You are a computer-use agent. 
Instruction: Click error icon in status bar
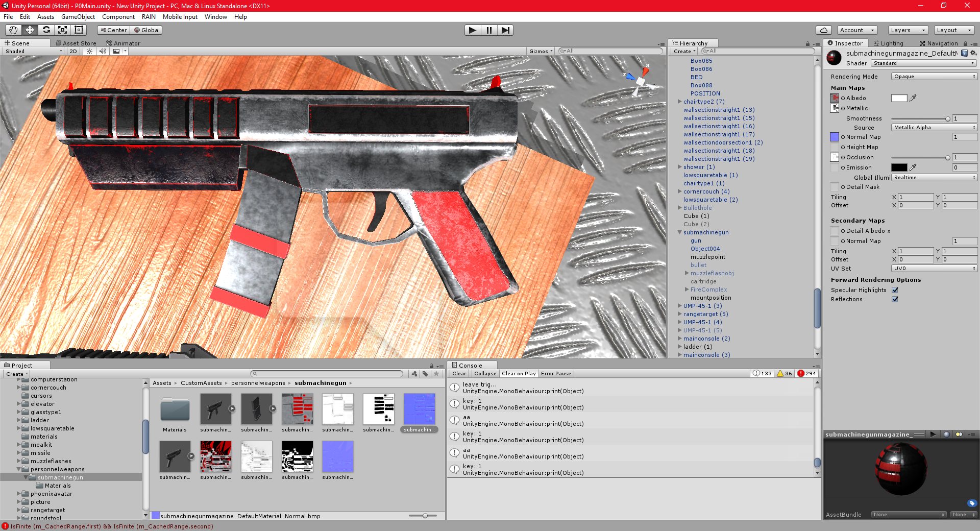coord(5,526)
